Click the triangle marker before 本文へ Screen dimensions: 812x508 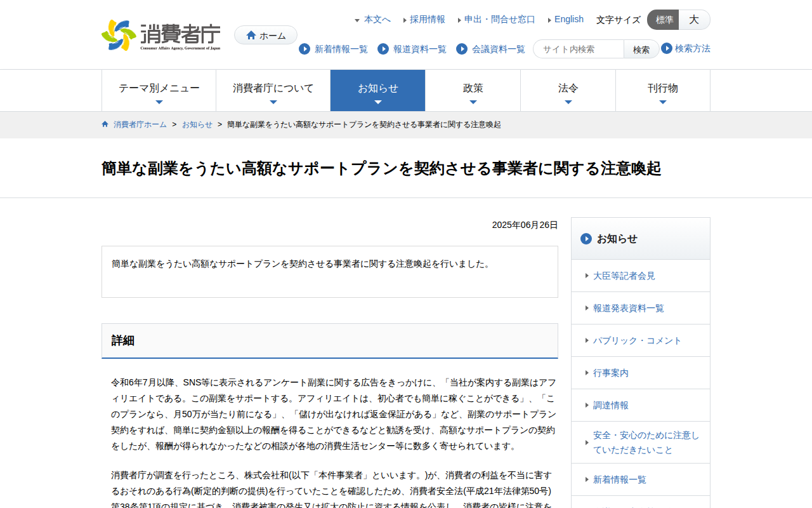tap(357, 20)
